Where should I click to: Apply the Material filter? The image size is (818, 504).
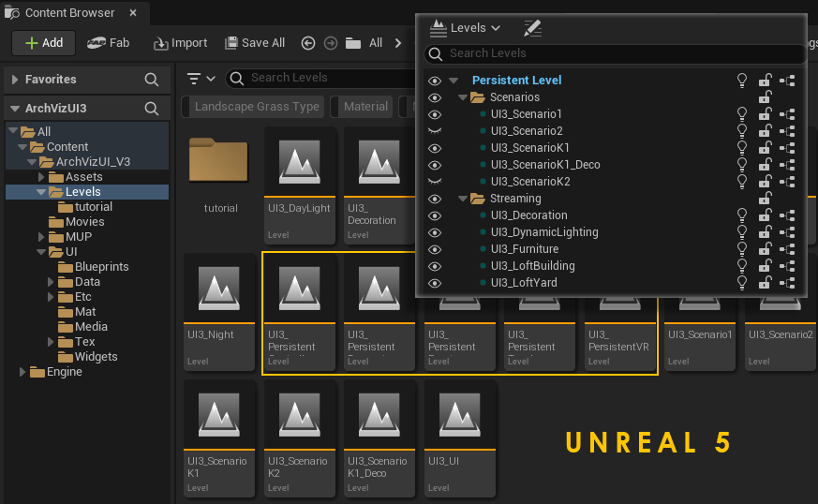pyautogui.click(x=362, y=107)
